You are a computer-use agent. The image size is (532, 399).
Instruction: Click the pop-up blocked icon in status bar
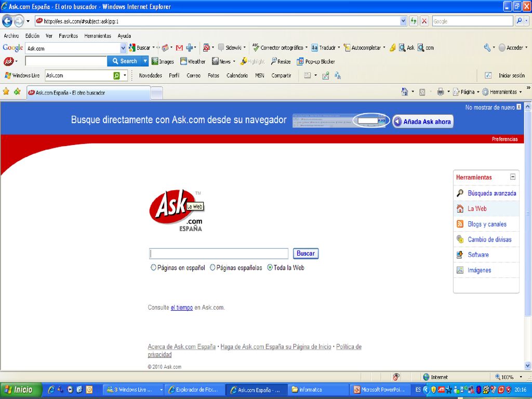[x=396, y=377]
